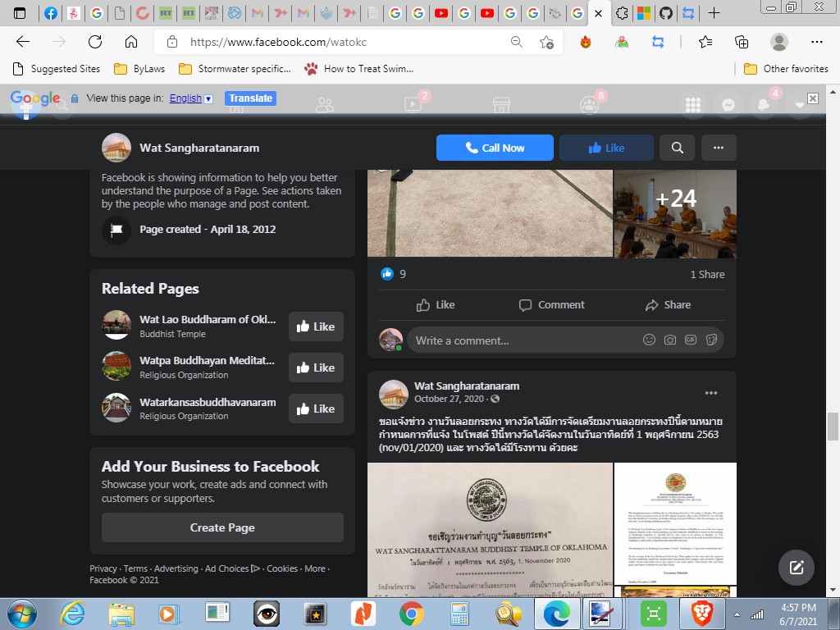The image size is (840, 630).
Task: Click the Call Now button
Action: (x=495, y=148)
